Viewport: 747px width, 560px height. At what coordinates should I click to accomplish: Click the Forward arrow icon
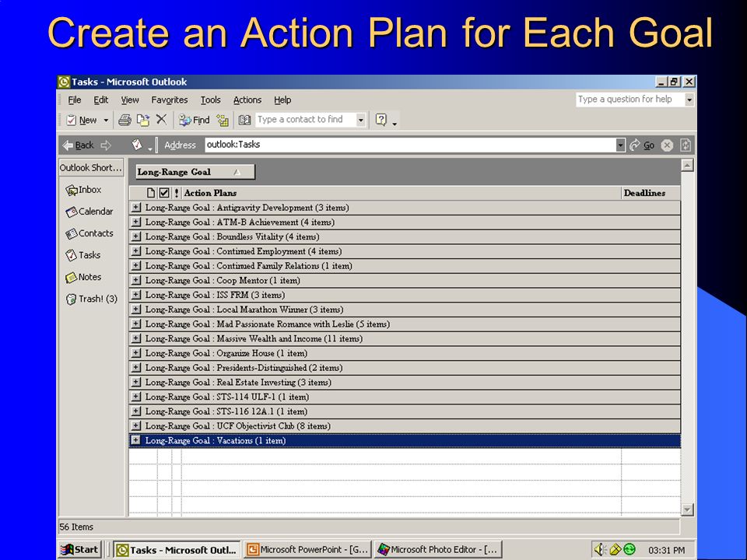[x=106, y=145]
